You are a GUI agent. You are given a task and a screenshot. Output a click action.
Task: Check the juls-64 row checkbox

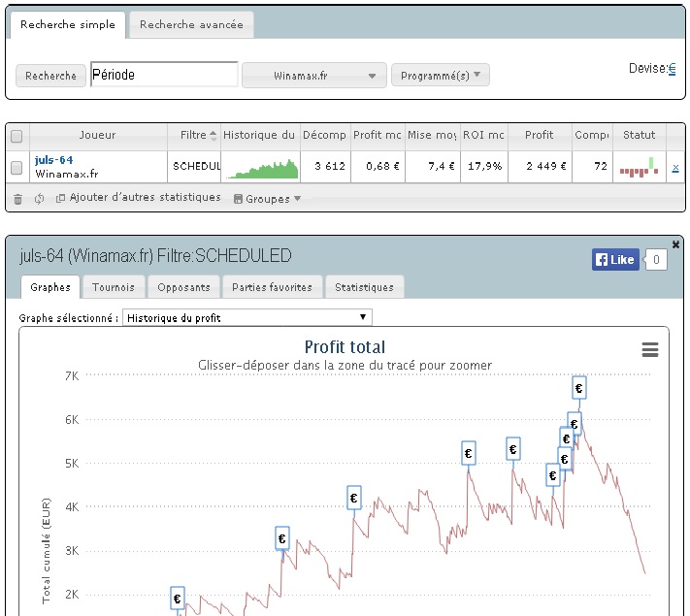[16, 167]
